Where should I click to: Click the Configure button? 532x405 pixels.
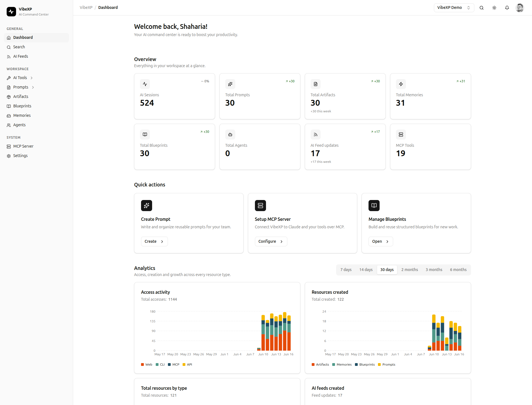pyautogui.click(x=271, y=242)
